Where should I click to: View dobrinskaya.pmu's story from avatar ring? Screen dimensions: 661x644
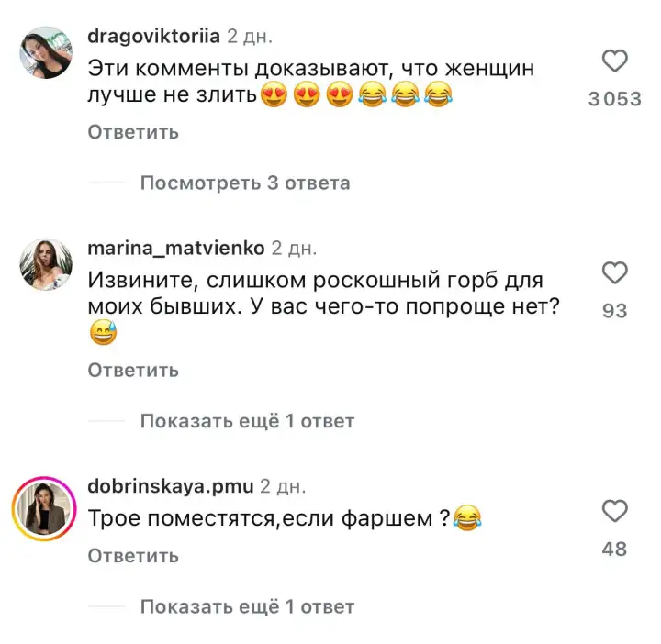click(44, 509)
